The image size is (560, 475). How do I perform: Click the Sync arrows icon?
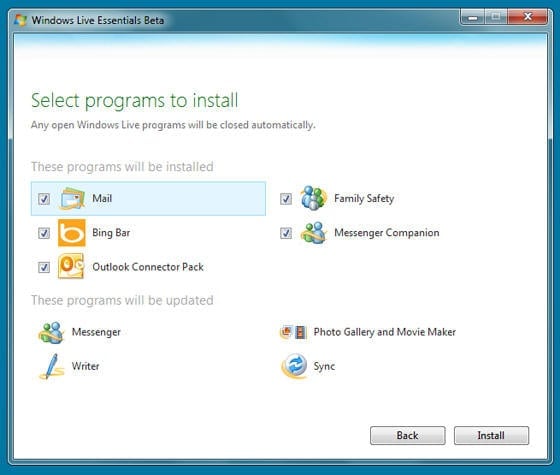coord(294,366)
